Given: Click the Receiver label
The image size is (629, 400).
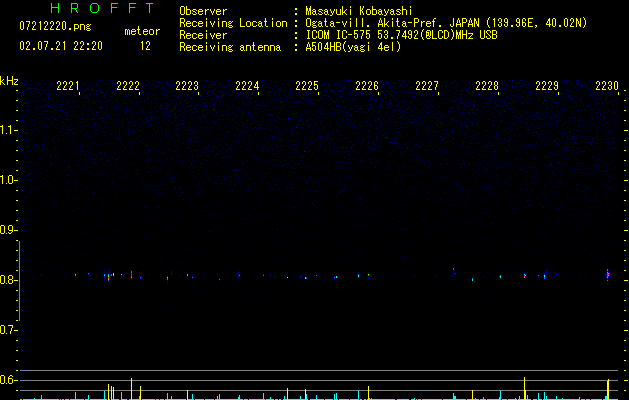Looking at the screenshot, I should (x=203, y=35).
